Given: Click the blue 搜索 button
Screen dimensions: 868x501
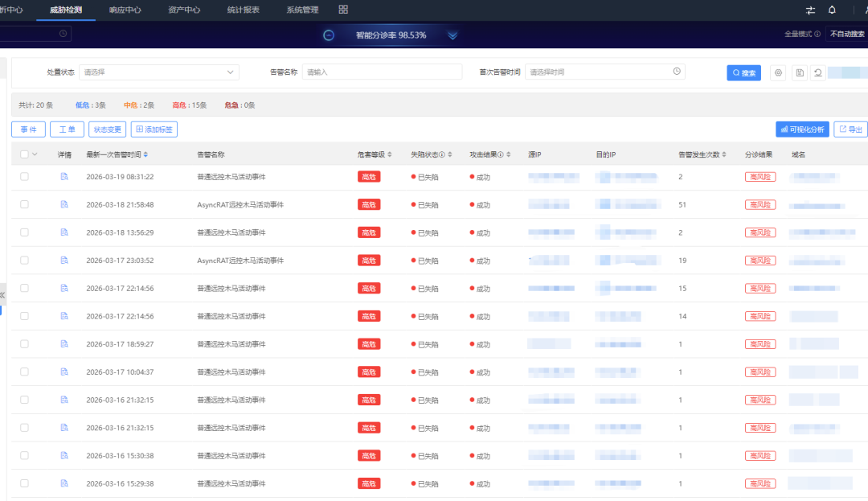Looking at the screenshot, I should tap(743, 72).
